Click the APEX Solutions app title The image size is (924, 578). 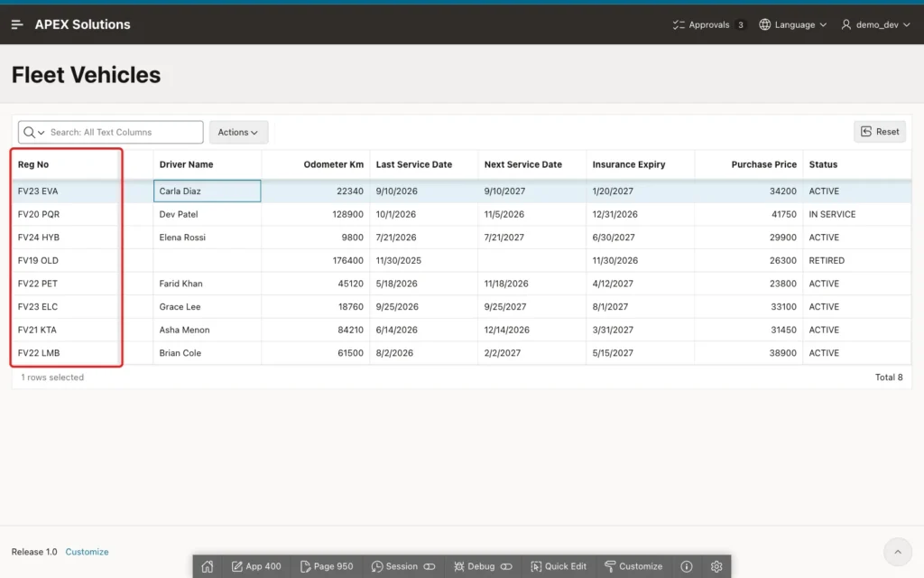point(82,24)
